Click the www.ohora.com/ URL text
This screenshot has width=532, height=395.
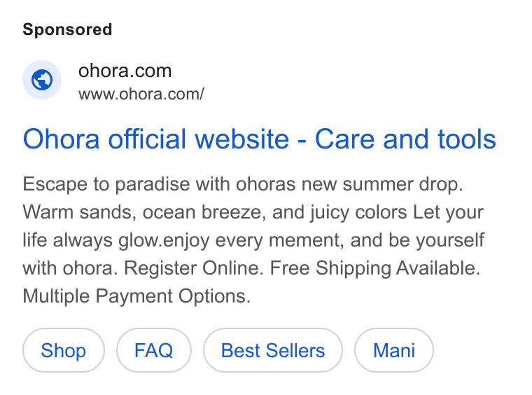(141, 94)
